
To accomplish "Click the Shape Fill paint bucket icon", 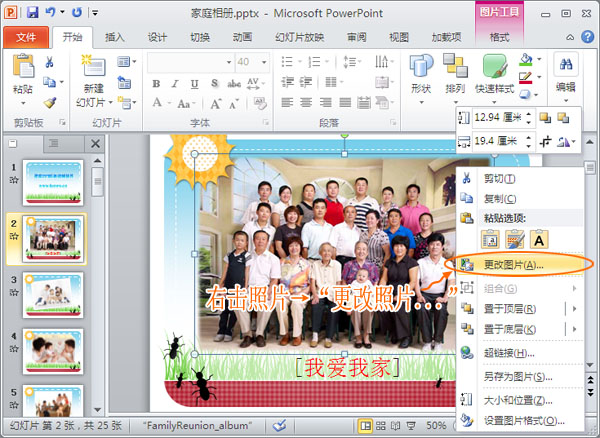I will [x=526, y=60].
